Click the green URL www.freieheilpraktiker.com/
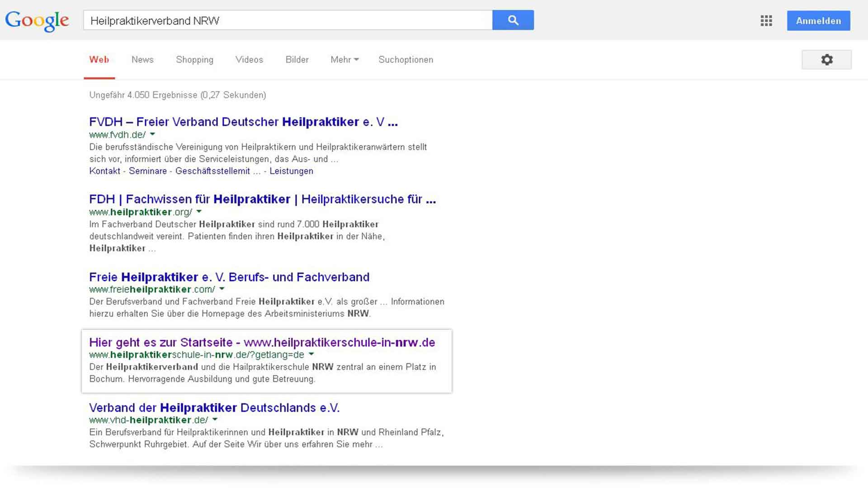The height and width of the screenshot is (488, 868). [152, 289]
